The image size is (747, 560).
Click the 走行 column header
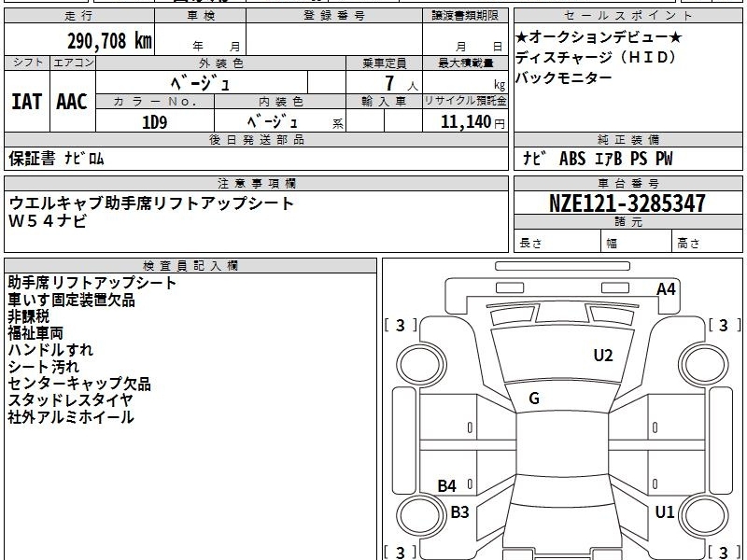click(79, 16)
